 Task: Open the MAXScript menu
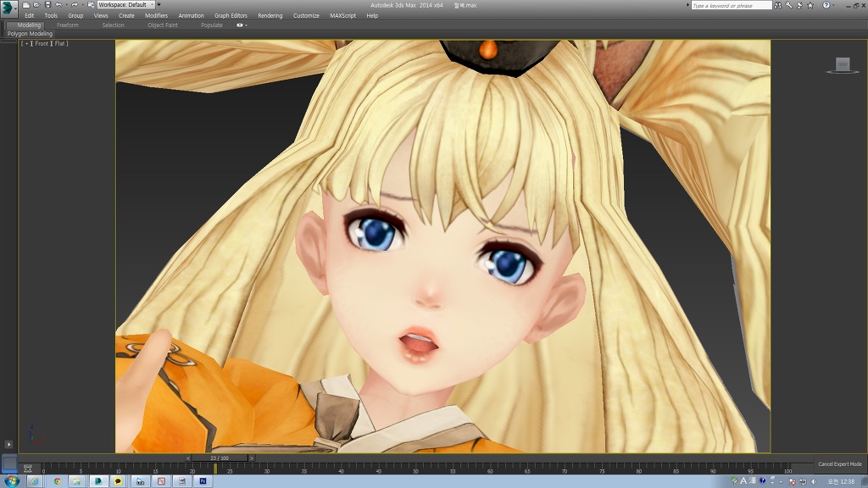coord(342,15)
